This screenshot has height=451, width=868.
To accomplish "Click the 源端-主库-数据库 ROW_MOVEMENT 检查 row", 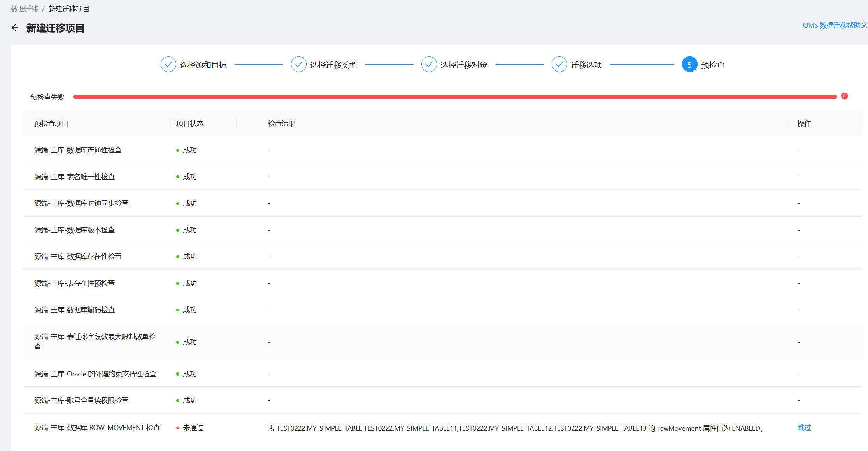I will coord(97,428).
